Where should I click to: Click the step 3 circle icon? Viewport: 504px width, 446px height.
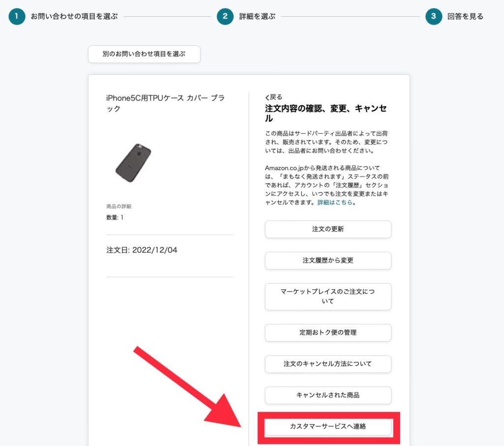click(434, 16)
